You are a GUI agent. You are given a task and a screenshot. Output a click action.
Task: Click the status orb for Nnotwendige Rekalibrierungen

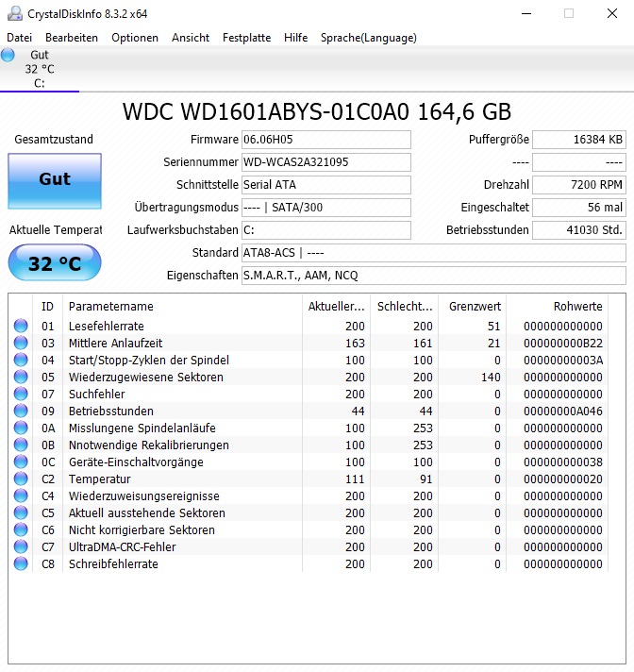click(21, 445)
